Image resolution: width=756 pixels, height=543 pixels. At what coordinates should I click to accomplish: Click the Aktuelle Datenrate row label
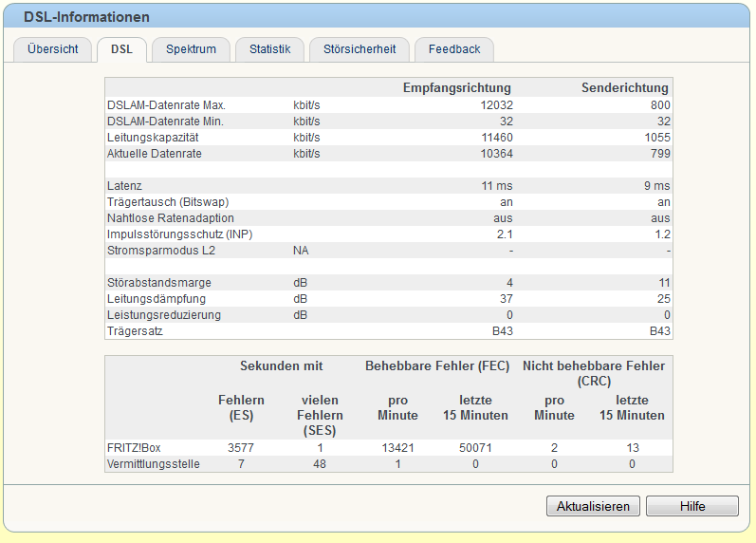point(155,154)
